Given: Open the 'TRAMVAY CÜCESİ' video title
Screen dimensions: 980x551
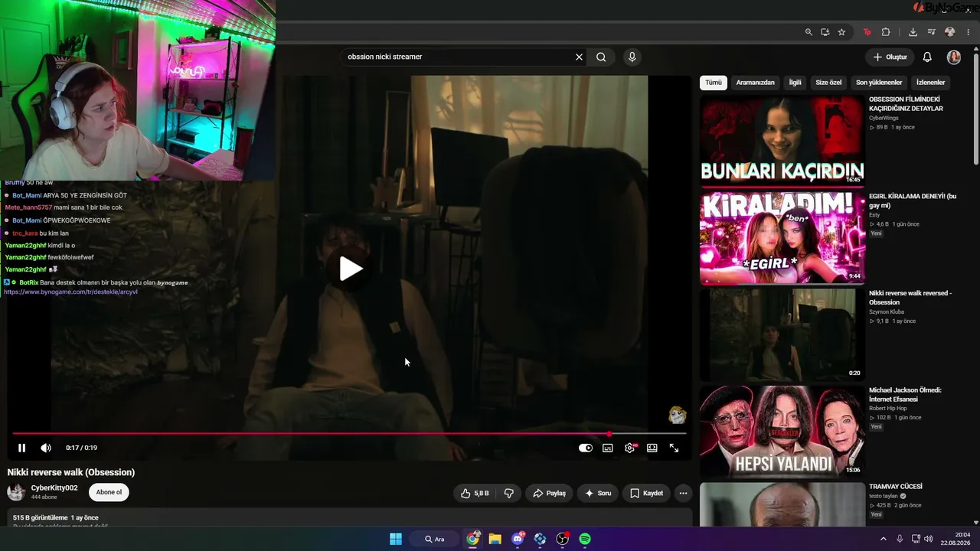Looking at the screenshot, I should coord(896,487).
